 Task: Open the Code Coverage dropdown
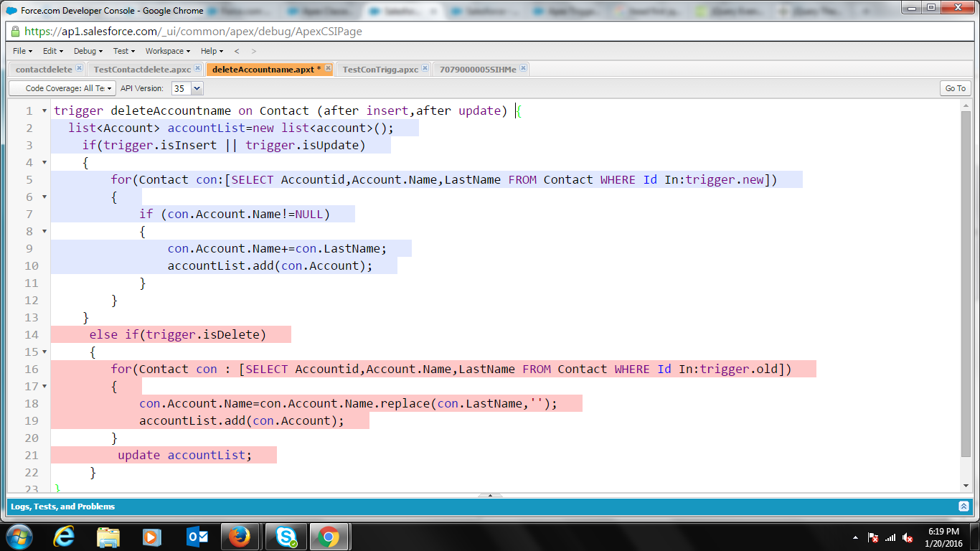62,88
